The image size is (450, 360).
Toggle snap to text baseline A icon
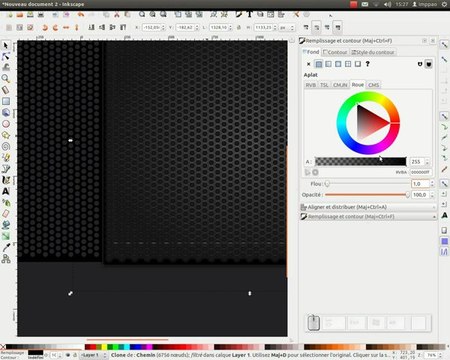[x=444, y=215]
